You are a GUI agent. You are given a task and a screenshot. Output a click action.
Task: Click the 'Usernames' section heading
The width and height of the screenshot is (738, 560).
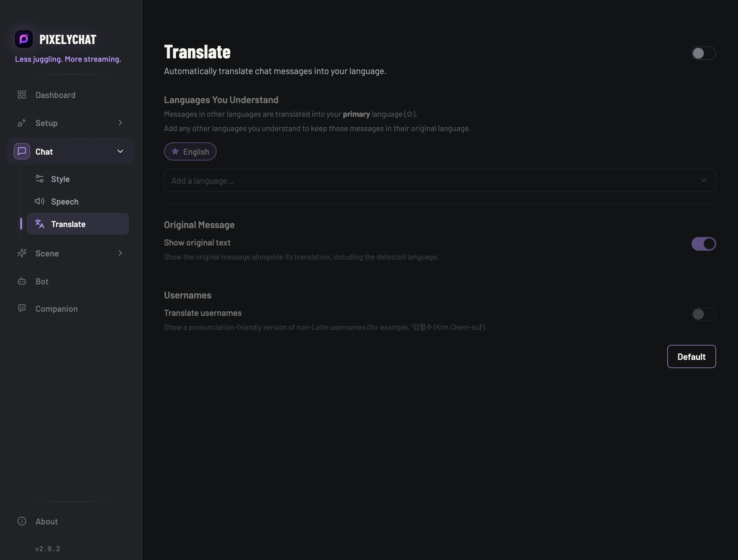(188, 295)
